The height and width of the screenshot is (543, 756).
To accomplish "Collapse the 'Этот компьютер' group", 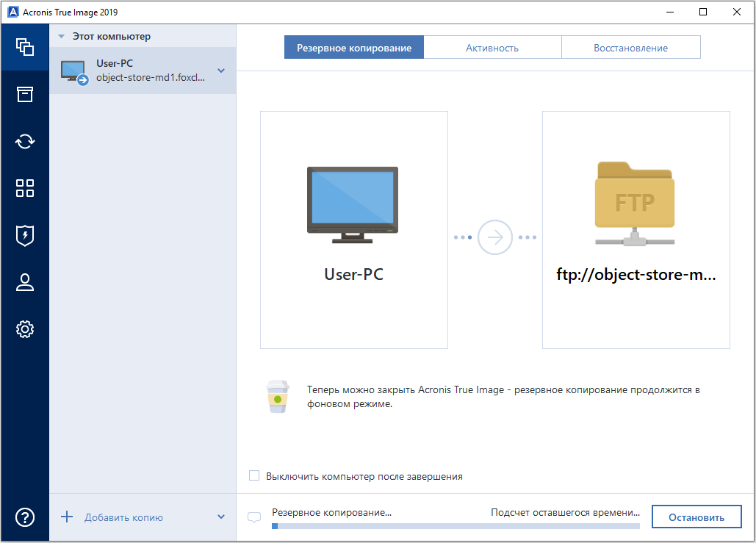I will [61, 36].
